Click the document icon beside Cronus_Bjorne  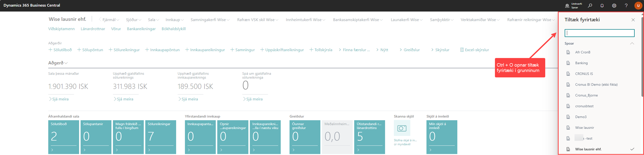(568, 95)
